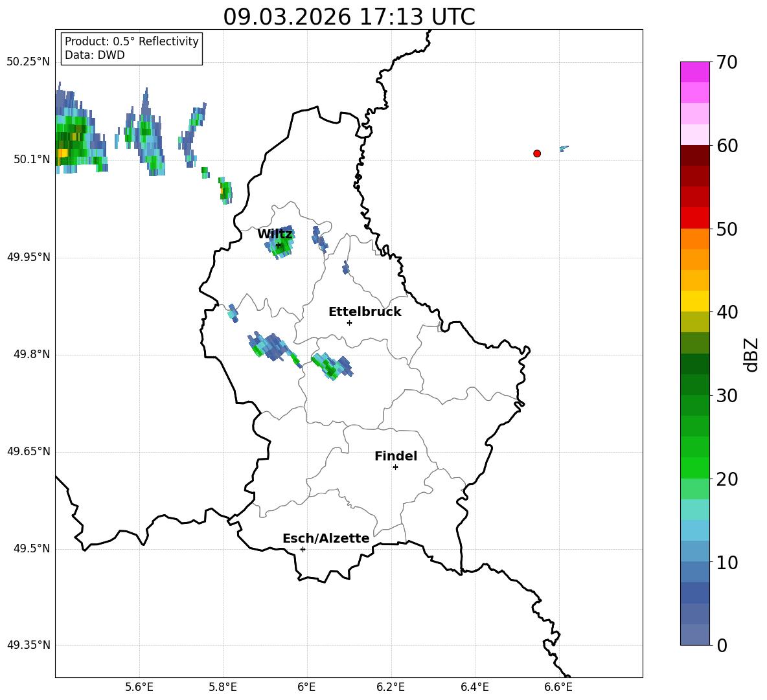Click the yellow 40 dBZ colorbar segment
This screenshot has height=700, width=767.
[694, 301]
